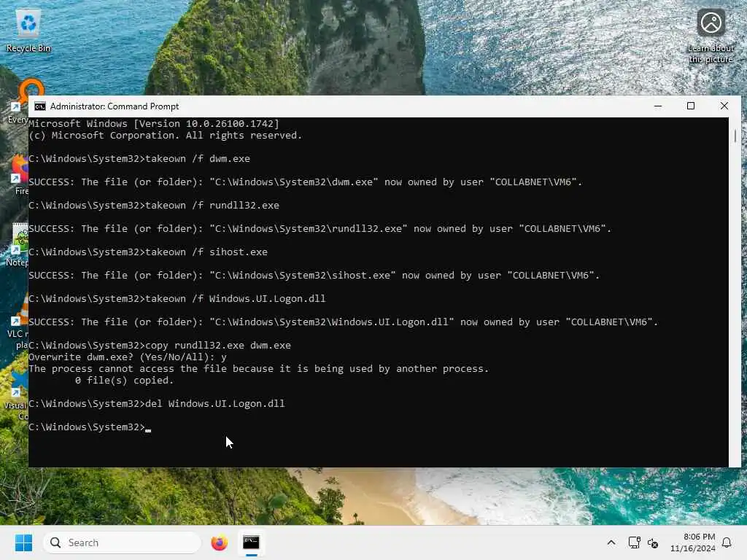This screenshot has width=747, height=560.
Task: Click the 'The process cannot access the file' message
Action: [259, 368]
